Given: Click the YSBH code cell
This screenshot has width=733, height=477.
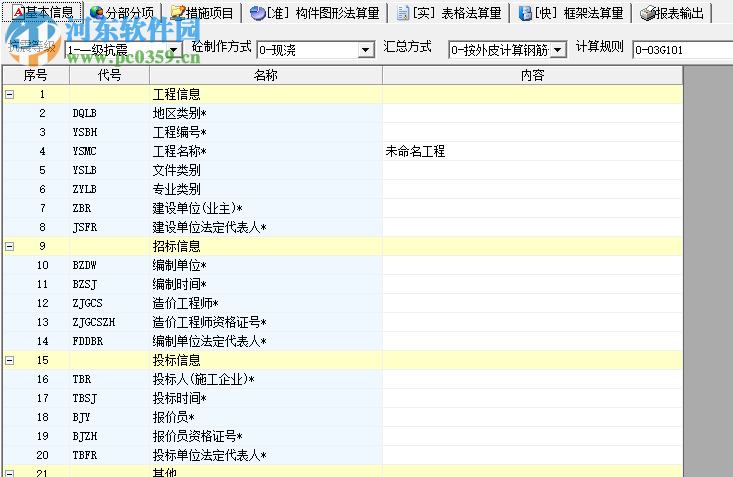Looking at the screenshot, I should click(109, 132).
